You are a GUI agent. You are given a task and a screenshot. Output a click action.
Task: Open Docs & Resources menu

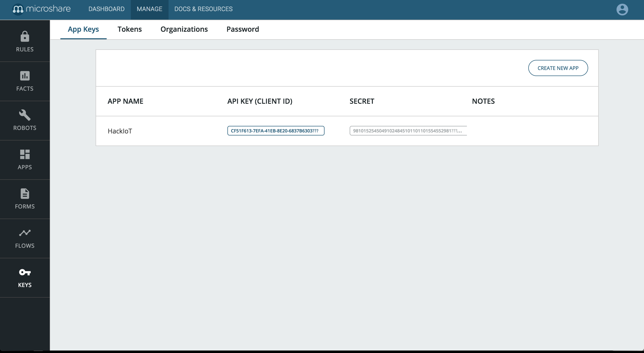[x=203, y=9]
